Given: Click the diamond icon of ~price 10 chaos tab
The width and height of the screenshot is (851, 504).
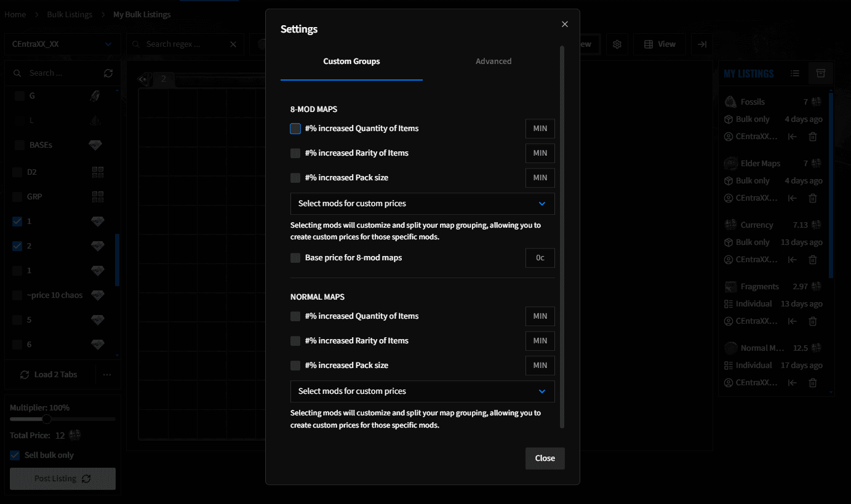Looking at the screenshot, I should pyautogui.click(x=98, y=295).
